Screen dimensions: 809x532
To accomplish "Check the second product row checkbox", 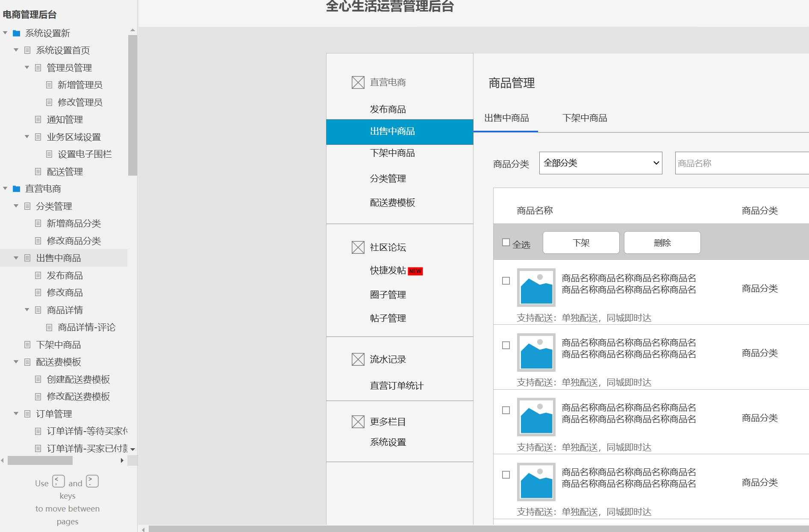I will tap(506, 345).
